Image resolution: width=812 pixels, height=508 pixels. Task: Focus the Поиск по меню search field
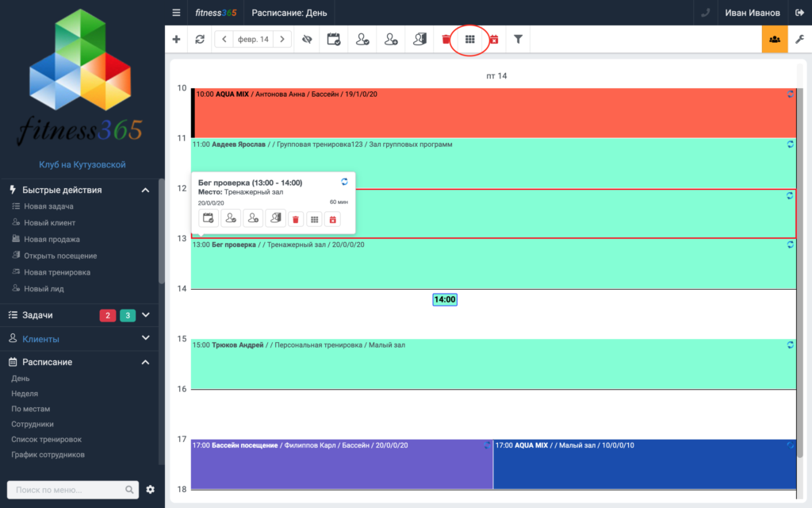tap(72, 490)
